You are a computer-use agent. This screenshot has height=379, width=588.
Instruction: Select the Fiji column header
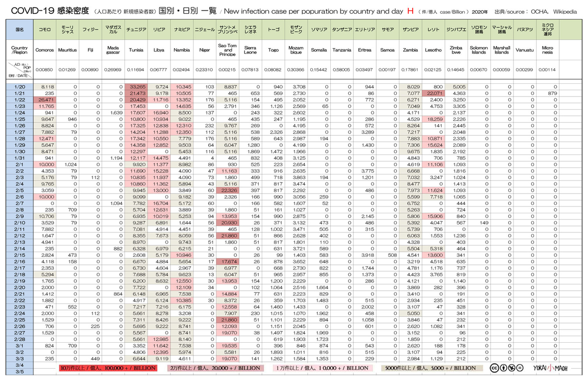click(x=90, y=50)
